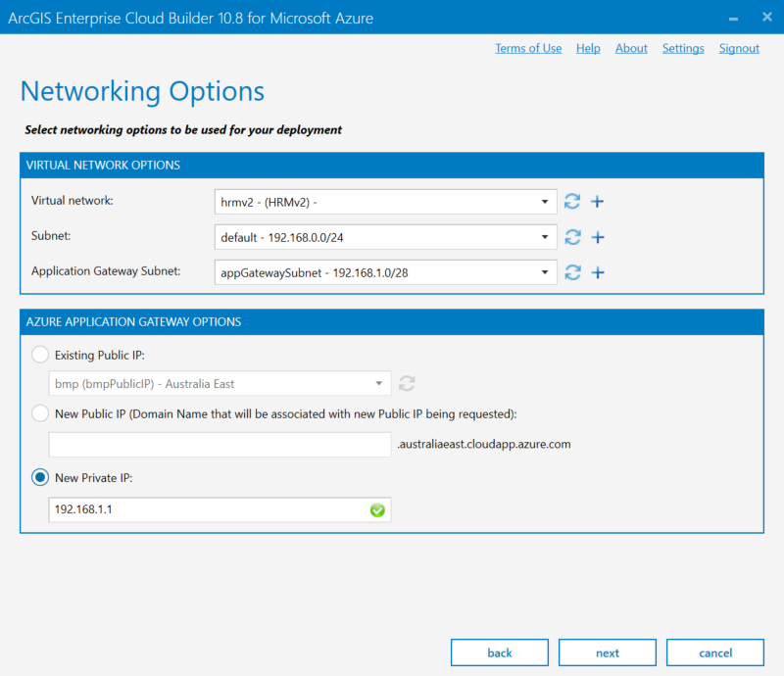
Task: Click the New Private IP address field
Action: point(206,510)
